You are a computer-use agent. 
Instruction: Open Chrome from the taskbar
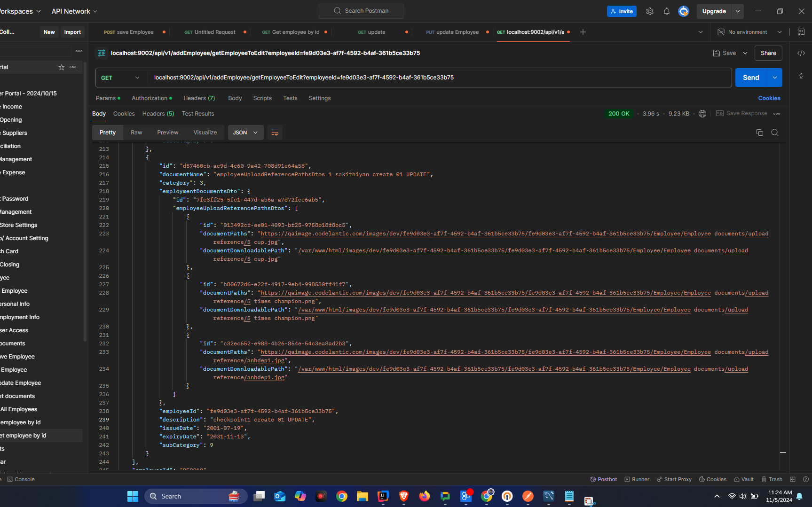point(342,496)
